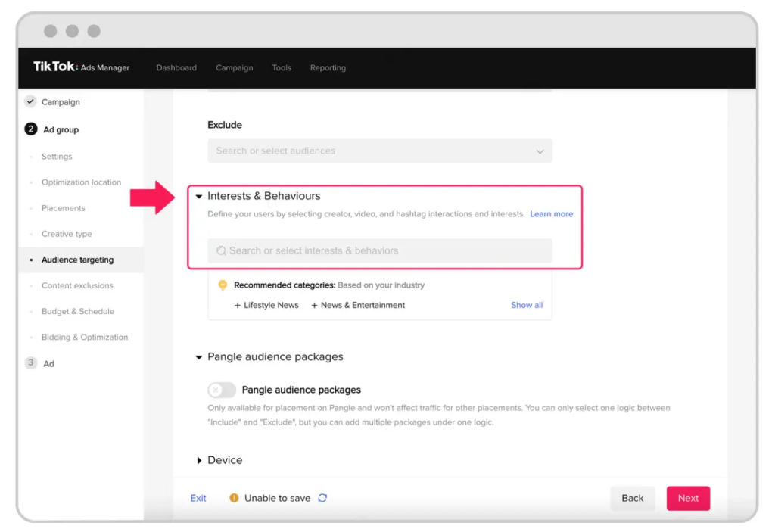The image size is (775, 532).
Task: Click the orange warning icon near Unable to save
Action: (234, 498)
